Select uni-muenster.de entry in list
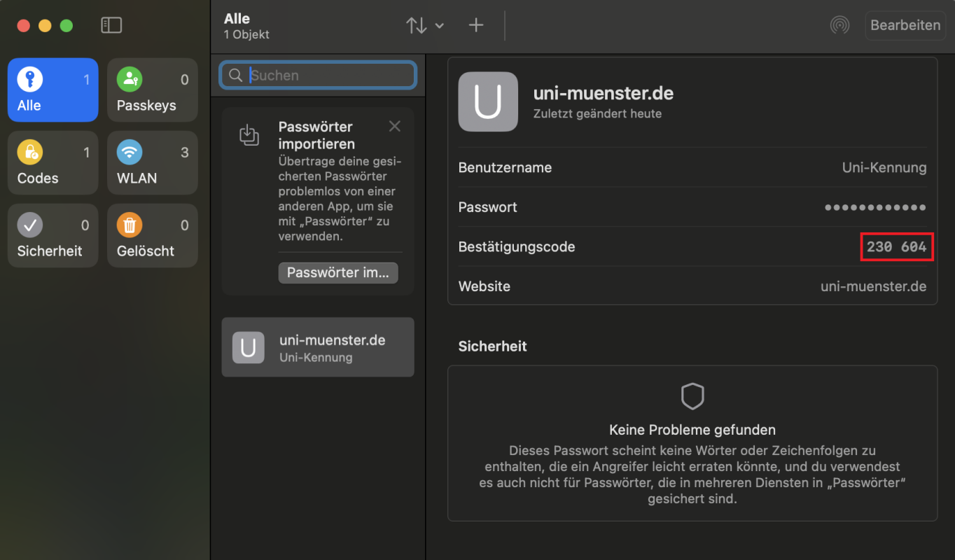The image size is (955, 560). pyautogui.click(x=318, y=347)
